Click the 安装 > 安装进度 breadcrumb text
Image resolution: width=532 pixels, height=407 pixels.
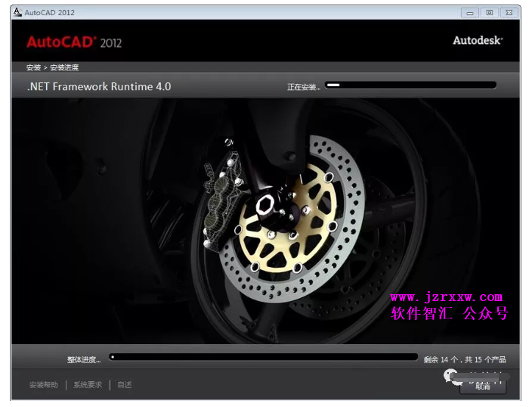click(52, 67)
